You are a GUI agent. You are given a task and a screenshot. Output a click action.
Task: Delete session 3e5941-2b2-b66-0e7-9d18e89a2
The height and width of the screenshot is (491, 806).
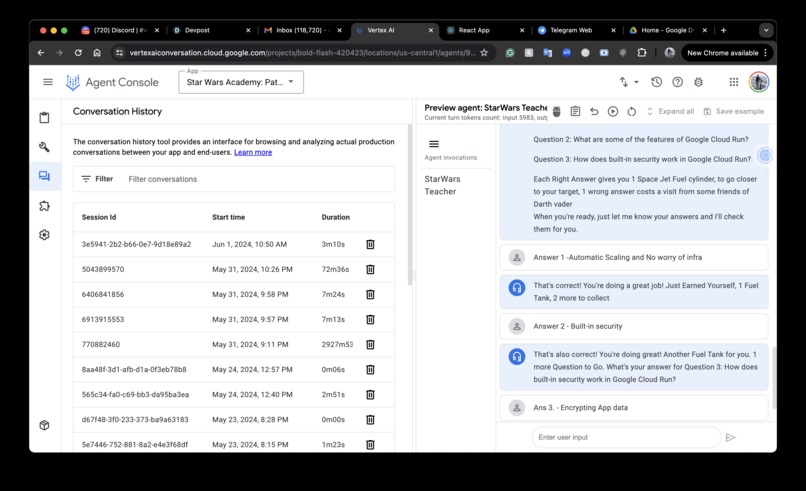pyautogui.click(x=370, y=244)
